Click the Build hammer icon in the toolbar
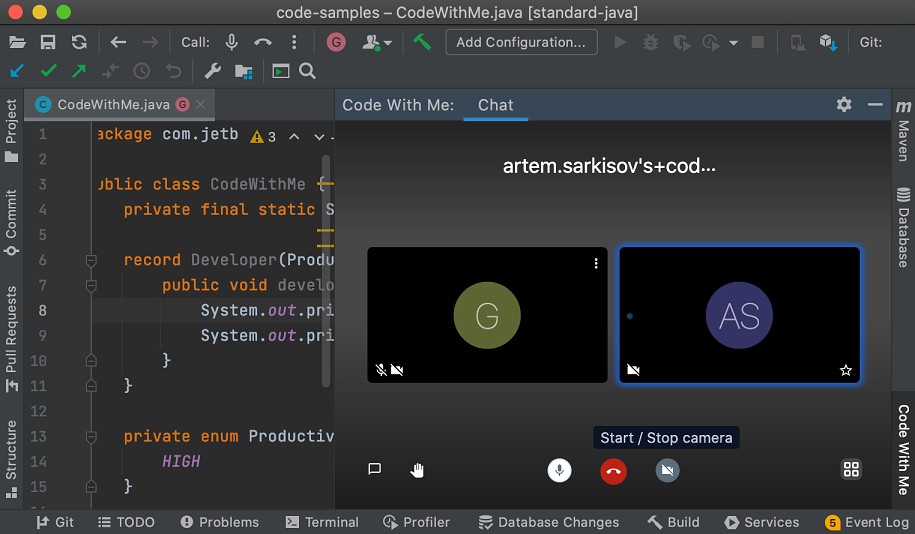Viewport: 915px width, 534px height. 422,42
